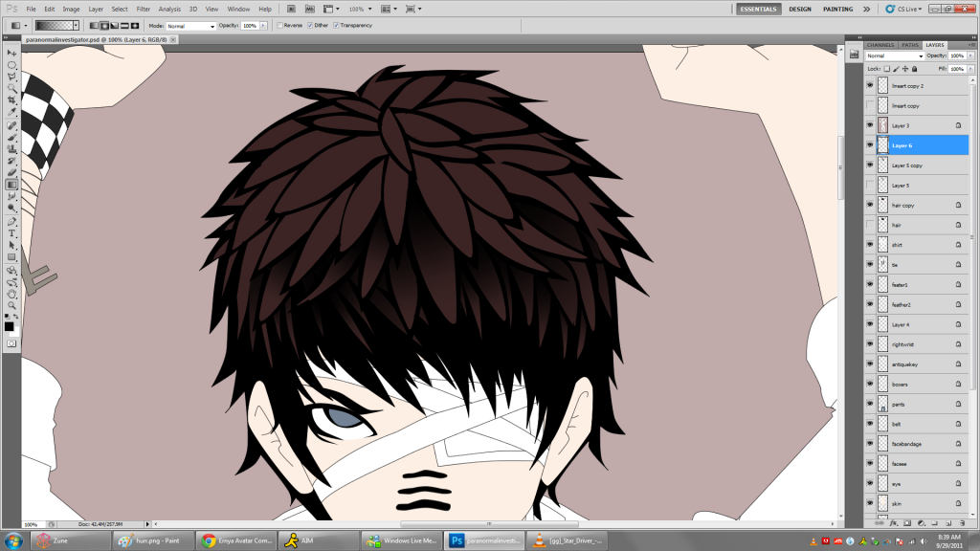Switch to the Channels tab
Screen dimensions: 980x551
coord(878,45)
